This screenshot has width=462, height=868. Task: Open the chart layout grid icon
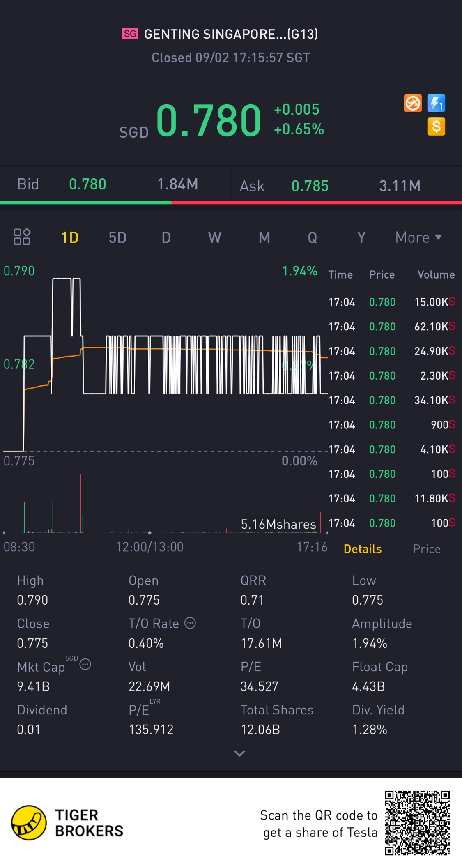pos(22,237)
